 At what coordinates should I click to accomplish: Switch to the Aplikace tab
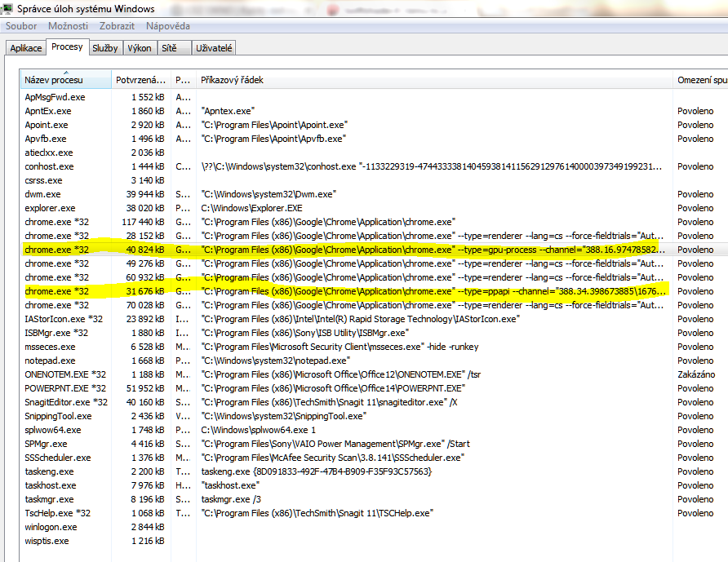pyautogui.click(x=25, y=48)
